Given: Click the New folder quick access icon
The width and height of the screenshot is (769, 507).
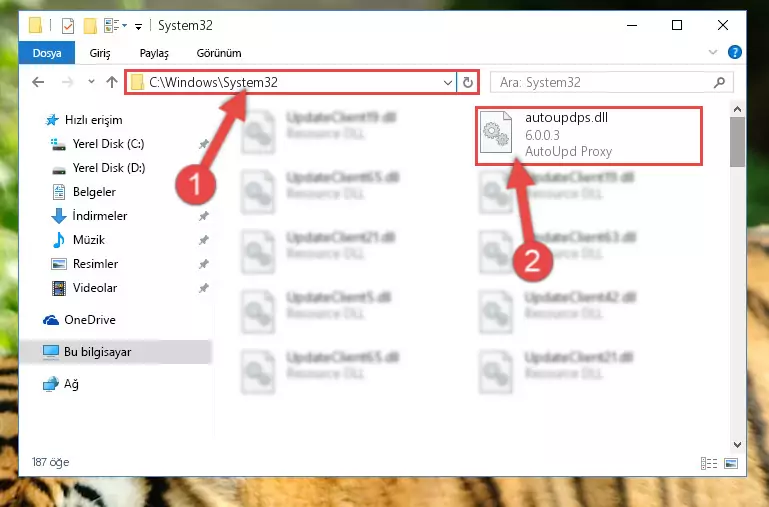Looking at the screenshot, I should click(x=90, y=25).
